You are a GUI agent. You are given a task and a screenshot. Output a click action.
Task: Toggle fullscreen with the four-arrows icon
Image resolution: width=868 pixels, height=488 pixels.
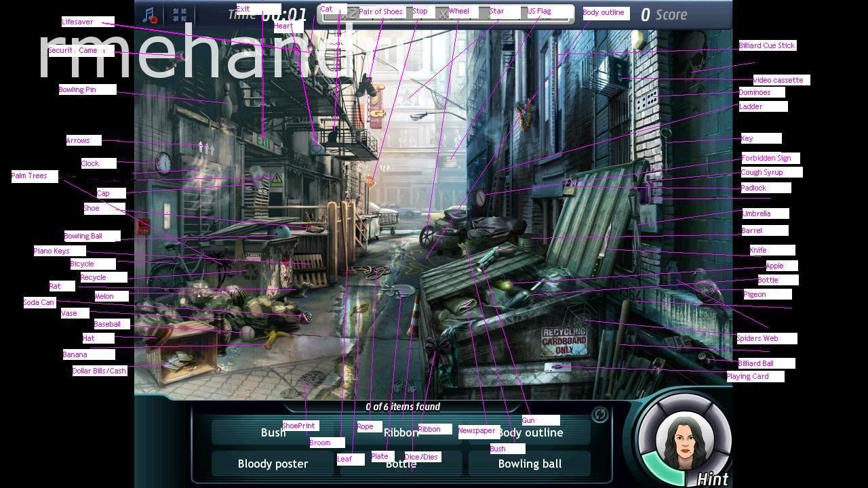(x=180, y=13)
